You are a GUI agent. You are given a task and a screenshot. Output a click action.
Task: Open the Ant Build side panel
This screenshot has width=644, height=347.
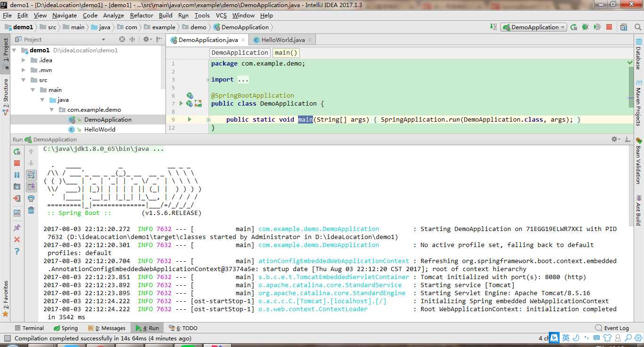tap(638, 210)
